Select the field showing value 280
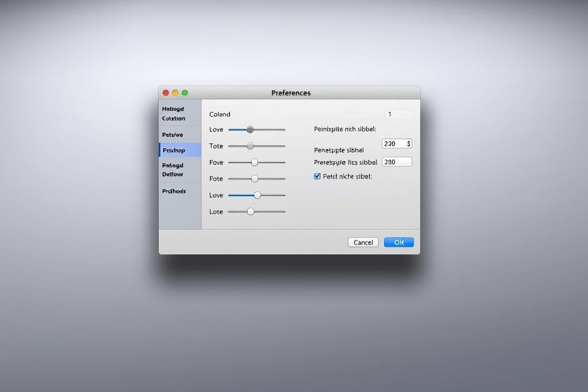588x392 pixels. tap(397, 161)
